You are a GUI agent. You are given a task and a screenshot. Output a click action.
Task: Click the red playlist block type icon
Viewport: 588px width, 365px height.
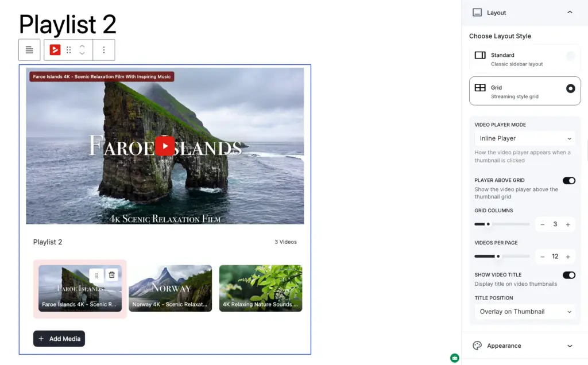coord(55,50)
